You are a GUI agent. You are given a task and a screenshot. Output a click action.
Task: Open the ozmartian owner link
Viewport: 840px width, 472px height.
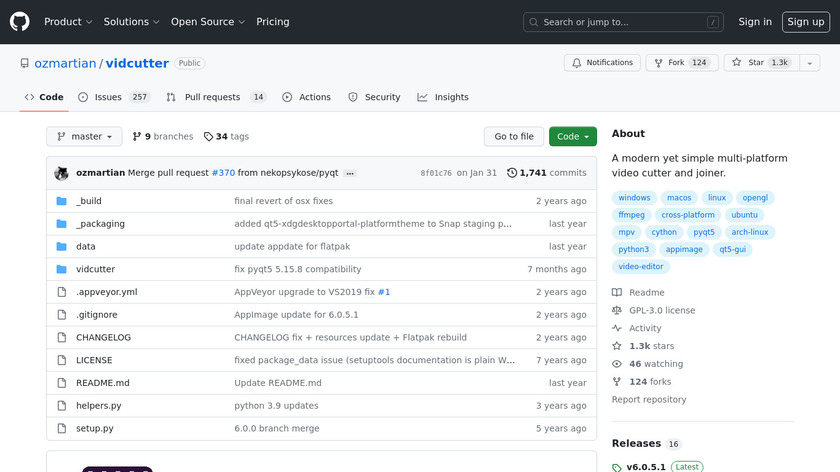click(65, 63)
